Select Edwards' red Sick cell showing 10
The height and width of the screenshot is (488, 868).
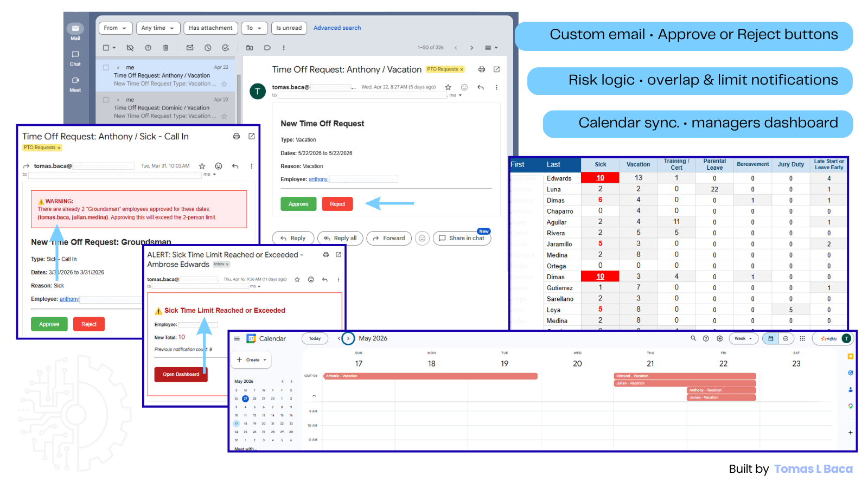click(x=600, y=178)
